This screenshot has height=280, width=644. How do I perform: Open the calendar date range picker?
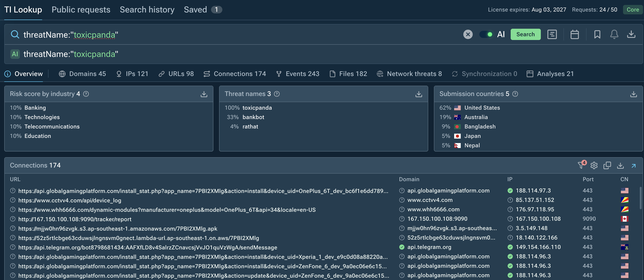(x=575, y=34)
